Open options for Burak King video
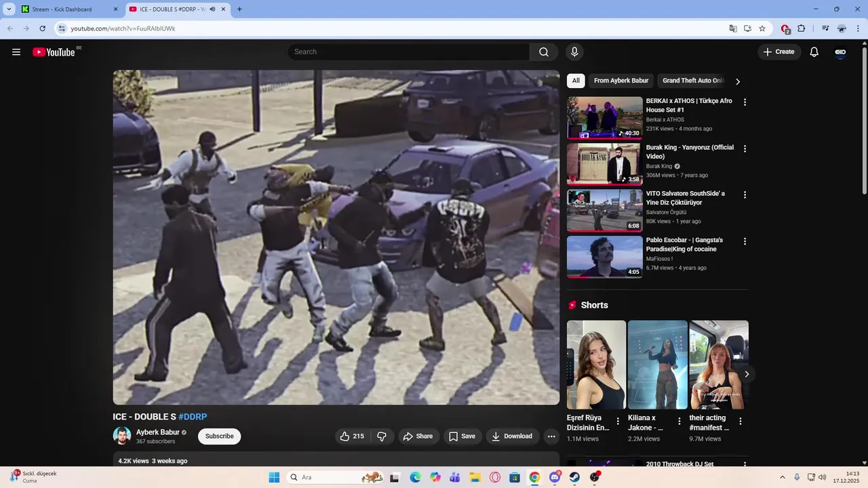This screenshot has width=868, height=488. point(745,148)
